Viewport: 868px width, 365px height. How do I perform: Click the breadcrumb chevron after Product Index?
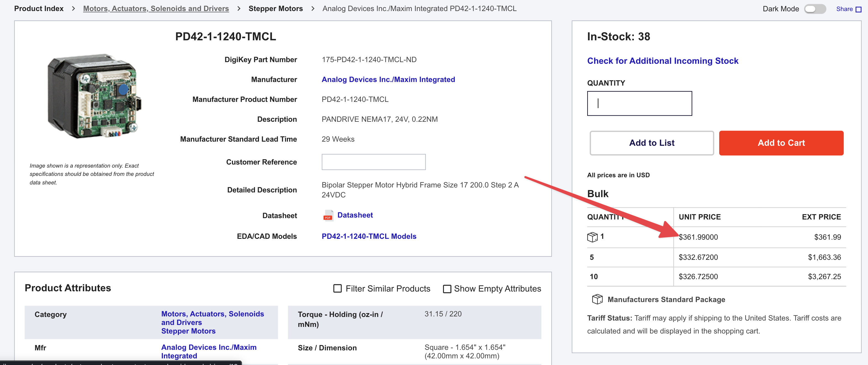tap(73, 9)
